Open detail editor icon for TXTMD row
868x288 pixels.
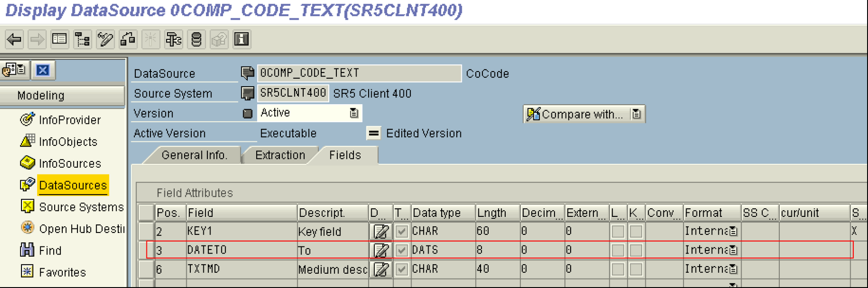[381, 269]
